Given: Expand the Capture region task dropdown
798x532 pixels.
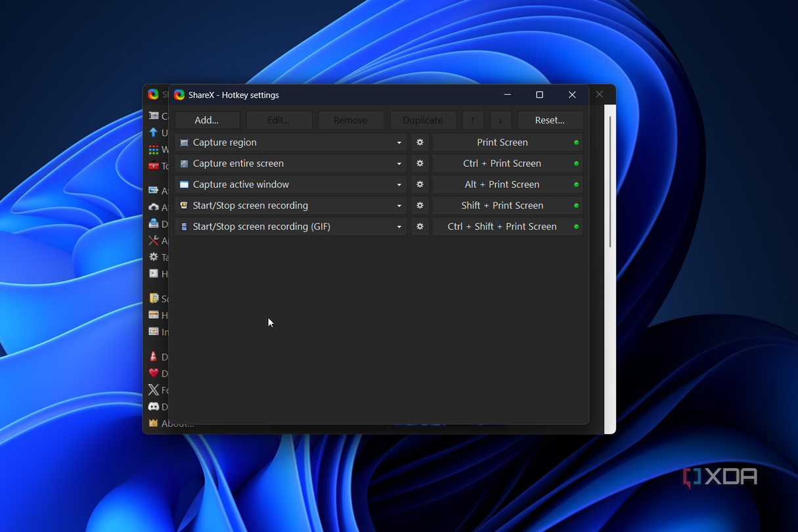Looking at the screenshot, I should point(399,143).
